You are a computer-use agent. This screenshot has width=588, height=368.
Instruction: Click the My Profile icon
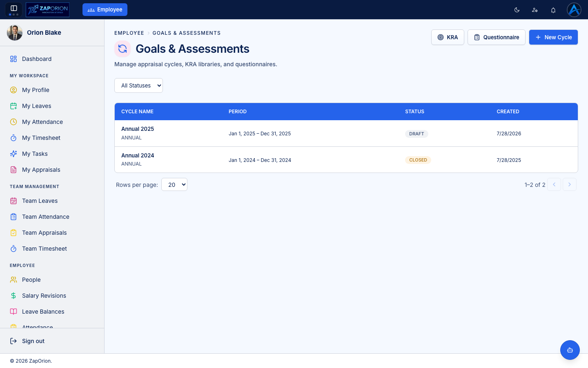pos(13,90)
